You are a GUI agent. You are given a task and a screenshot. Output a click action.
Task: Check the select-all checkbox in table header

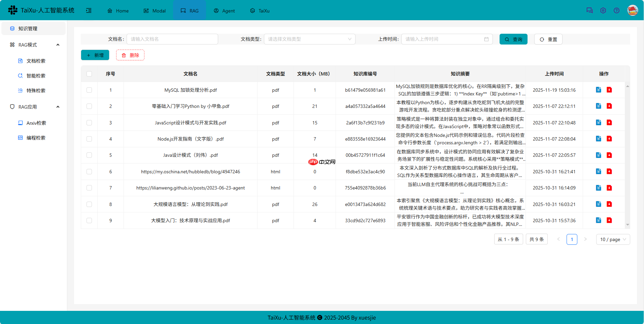coord(89,73)
